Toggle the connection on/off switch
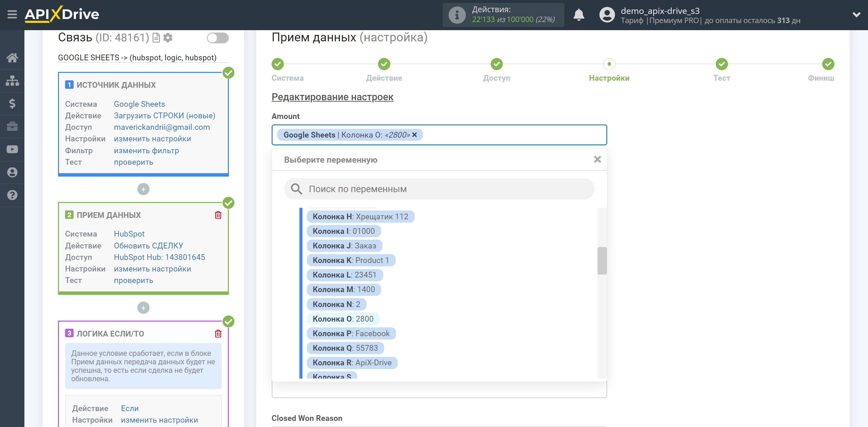This screenshot has width=868, height=427. 218,38
